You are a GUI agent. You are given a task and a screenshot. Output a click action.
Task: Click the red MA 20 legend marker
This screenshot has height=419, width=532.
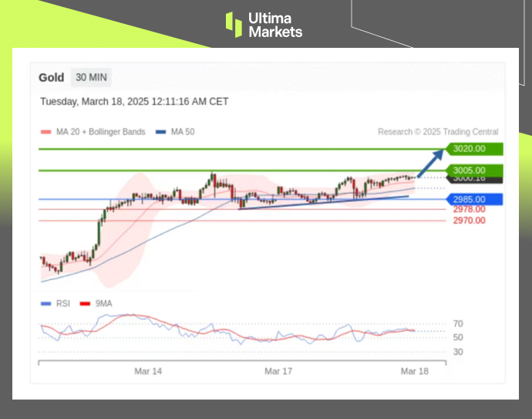click(45, 132)
